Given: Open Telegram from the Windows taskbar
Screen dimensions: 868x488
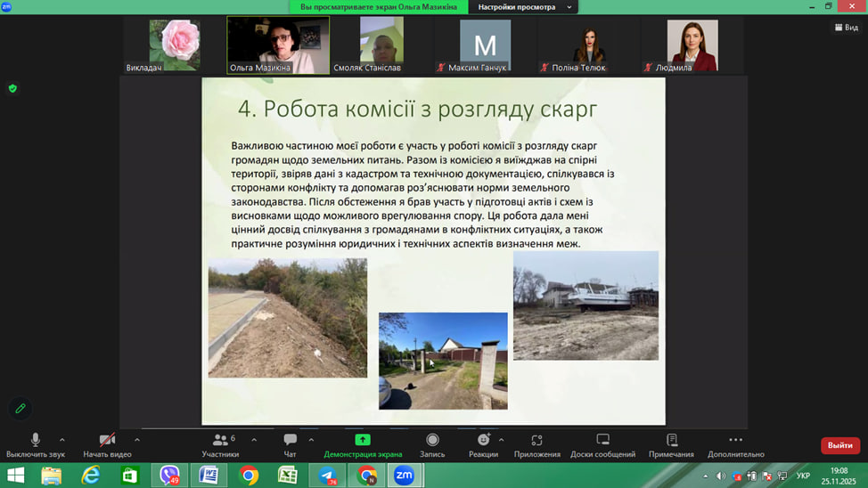Looking at the screenshot, I should tap(327, 476).
